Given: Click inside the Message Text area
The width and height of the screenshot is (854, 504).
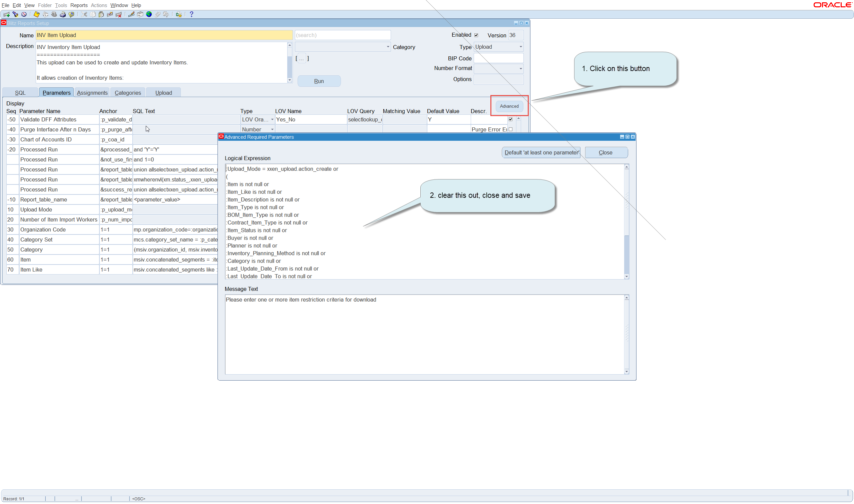Looking at the screenshot, I should pyautogui.click(x=424, y=335).
